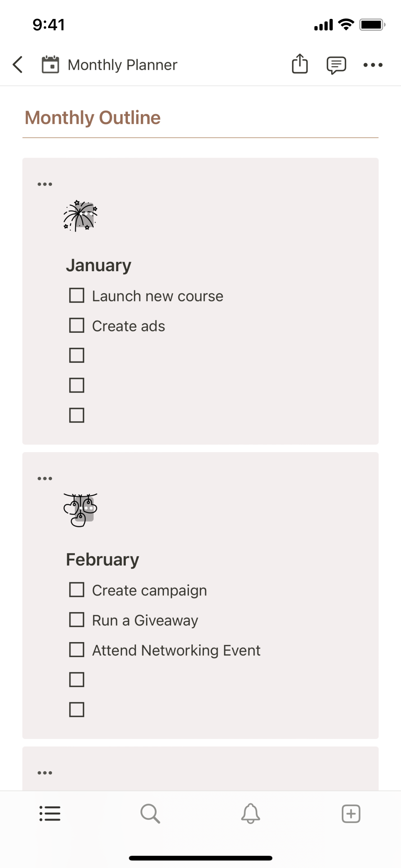Click the Monthly Planner calendar page icon
Screen dimensions: 401x868
(x=51, y=64)
